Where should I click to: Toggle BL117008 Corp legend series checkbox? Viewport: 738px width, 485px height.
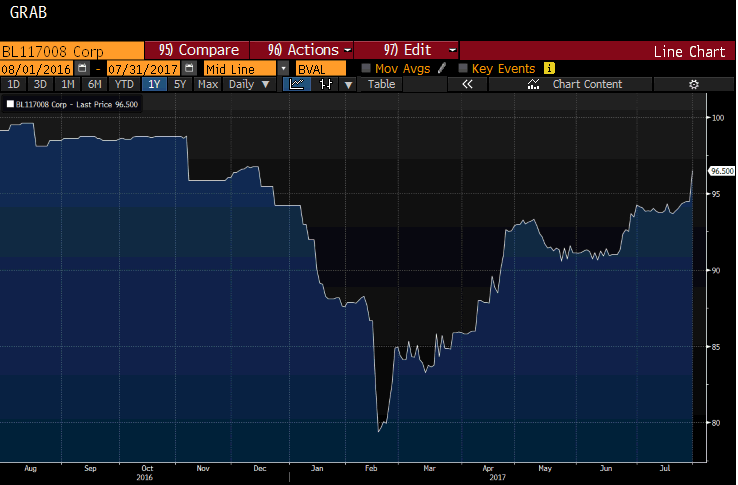click(x=10, y=104)
